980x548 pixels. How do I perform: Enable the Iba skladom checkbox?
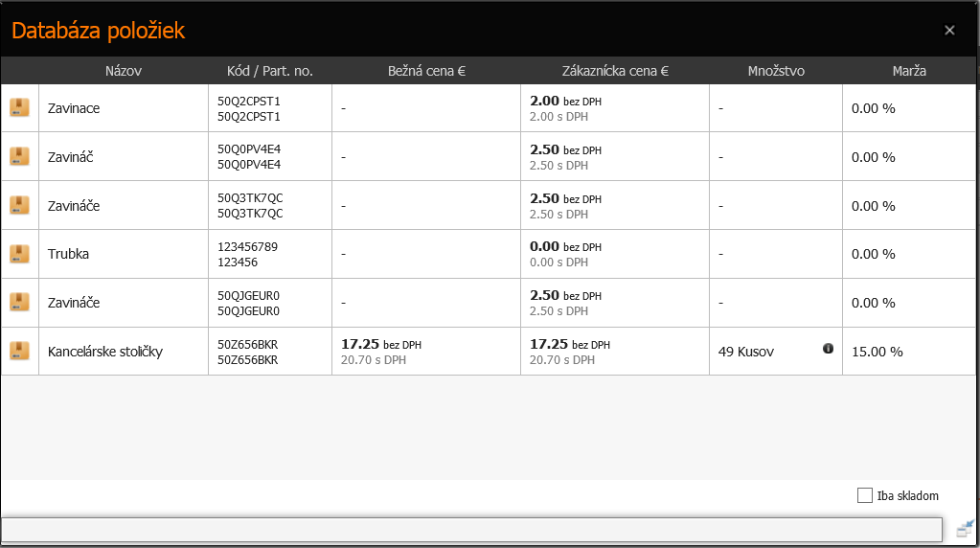(x=865, y=495)
